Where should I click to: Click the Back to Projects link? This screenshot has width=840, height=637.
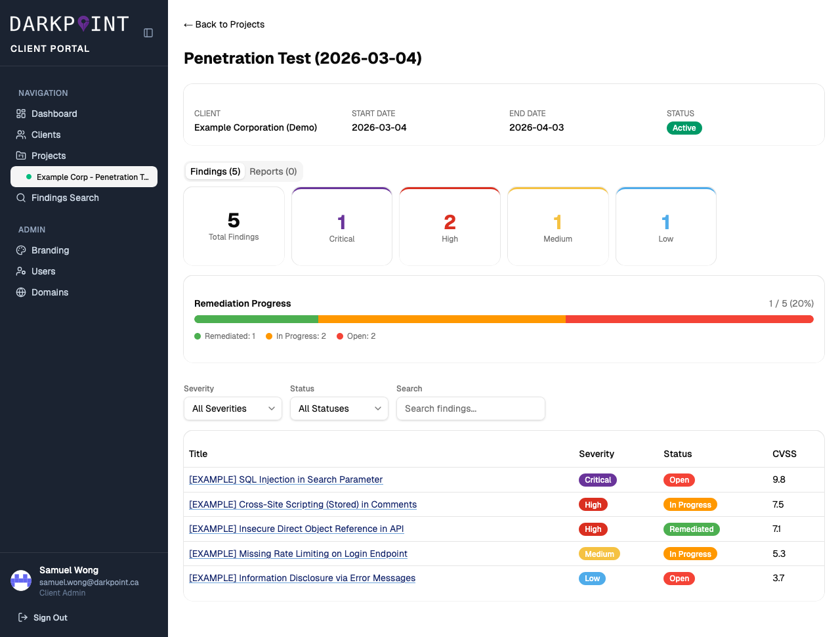point(224,24)
